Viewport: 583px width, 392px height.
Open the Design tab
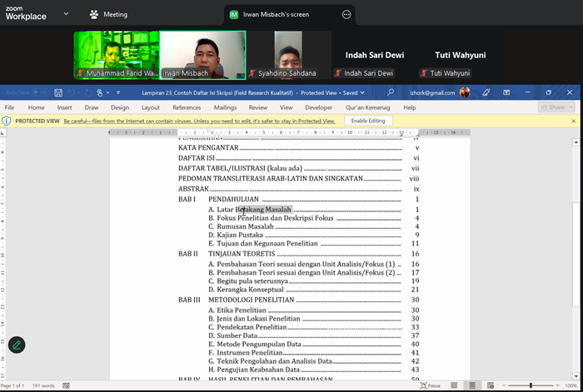point(120,107)
